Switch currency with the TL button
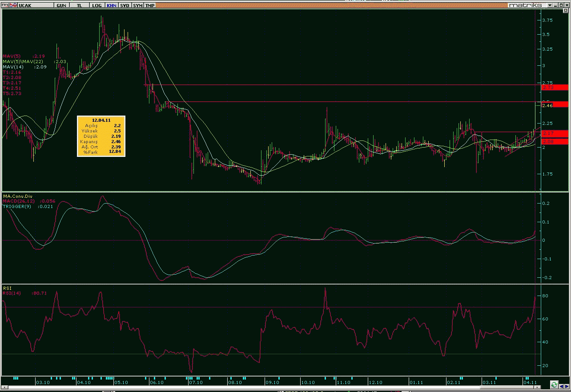Viewport: 571px width, 392px height. (x=79, y=5)
